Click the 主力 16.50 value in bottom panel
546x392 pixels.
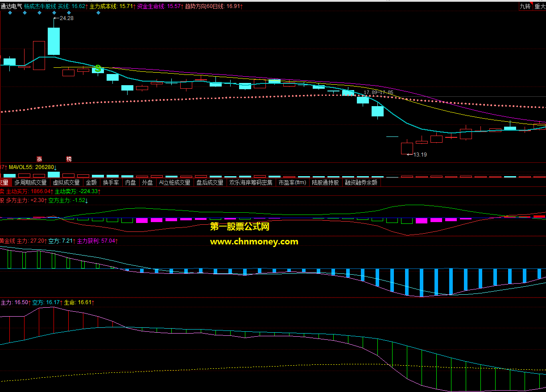pos(16,302)
